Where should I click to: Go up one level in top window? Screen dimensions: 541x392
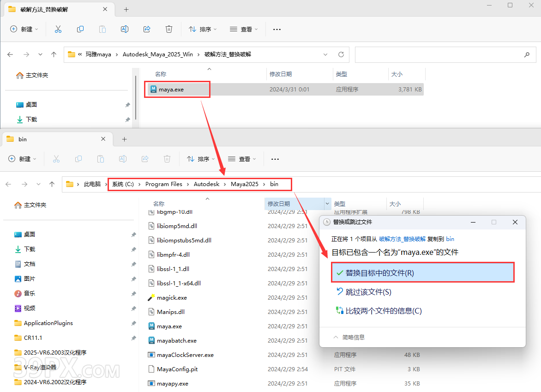pyautogui.click(x=54, y=54)
